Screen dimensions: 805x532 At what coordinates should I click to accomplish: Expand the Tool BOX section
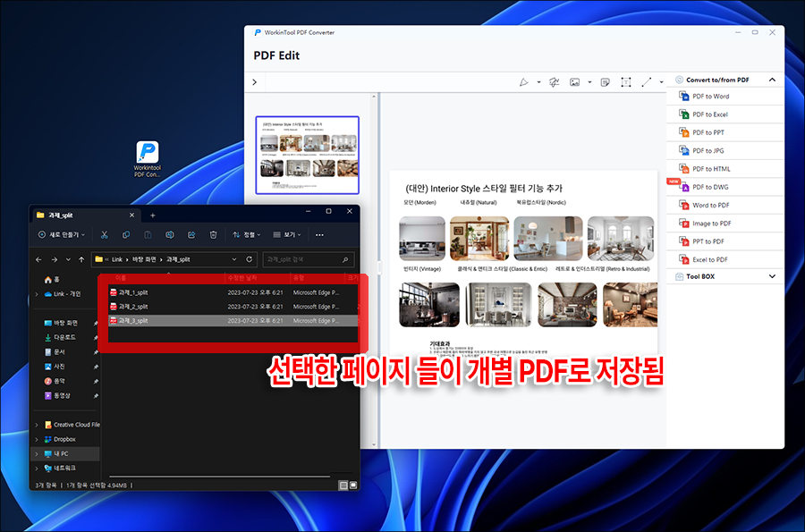click(772, 276)
